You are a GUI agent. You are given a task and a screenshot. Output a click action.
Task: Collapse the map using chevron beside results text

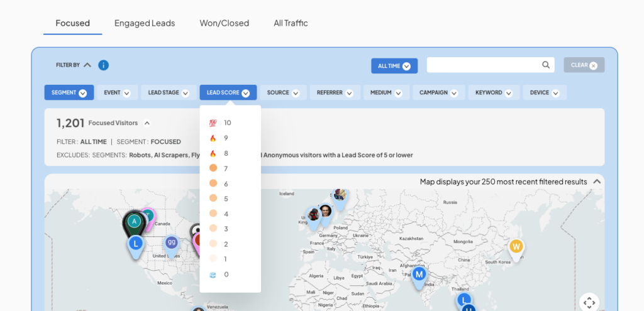597,182
